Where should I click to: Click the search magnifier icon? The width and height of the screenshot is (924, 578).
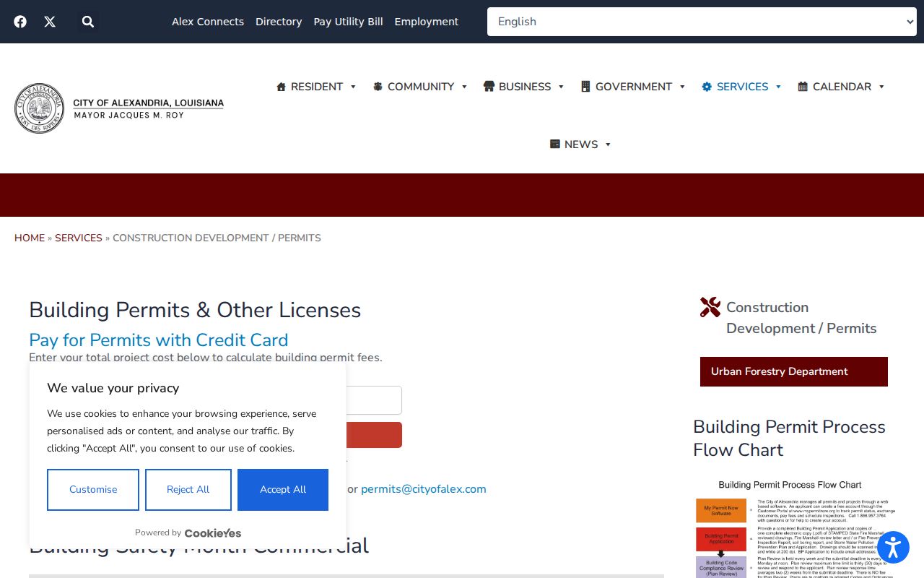88,22
